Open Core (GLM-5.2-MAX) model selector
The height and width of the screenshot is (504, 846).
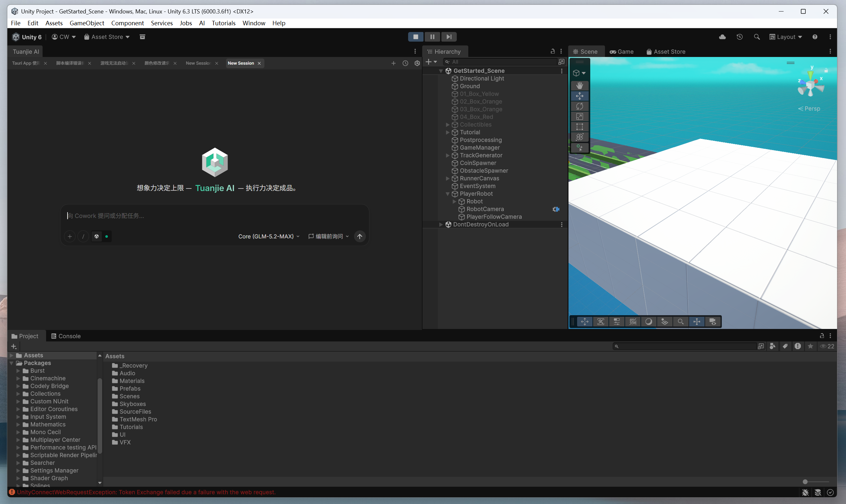[269, 236]
